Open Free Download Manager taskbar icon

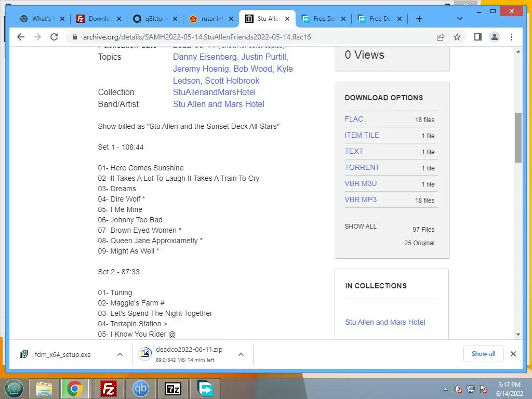[x=205, y=389]
